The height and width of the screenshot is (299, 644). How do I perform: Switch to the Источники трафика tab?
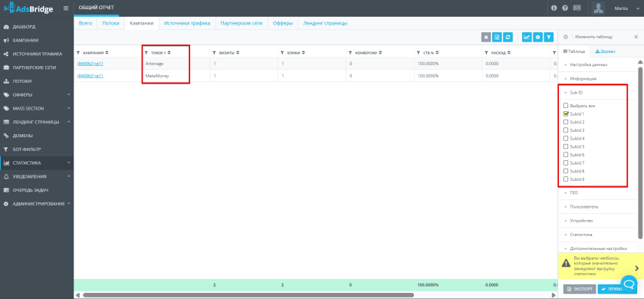[x=187, y=24]
